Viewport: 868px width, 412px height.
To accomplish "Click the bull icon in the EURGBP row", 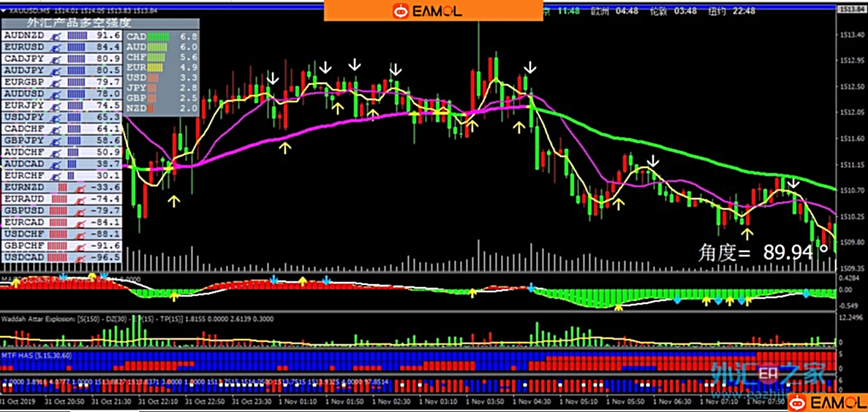I will click(56, 83).
